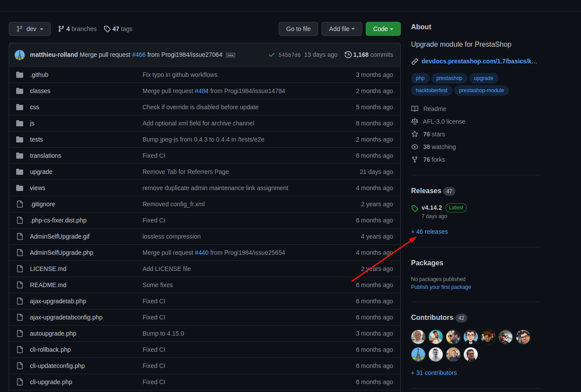This screenshot has width=581, height=392.
Task: Click the star icon beside 76 stars
Action: (414, 134)
